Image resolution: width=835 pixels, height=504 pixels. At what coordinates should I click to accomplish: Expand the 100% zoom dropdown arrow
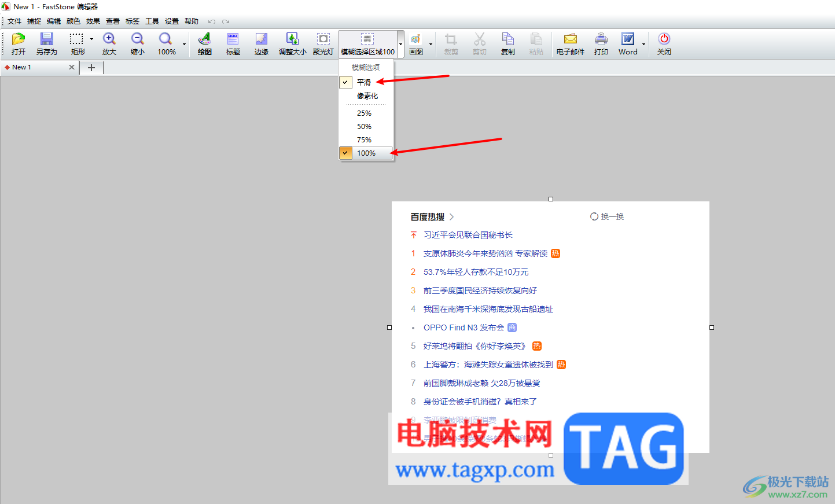pos(185,44)
